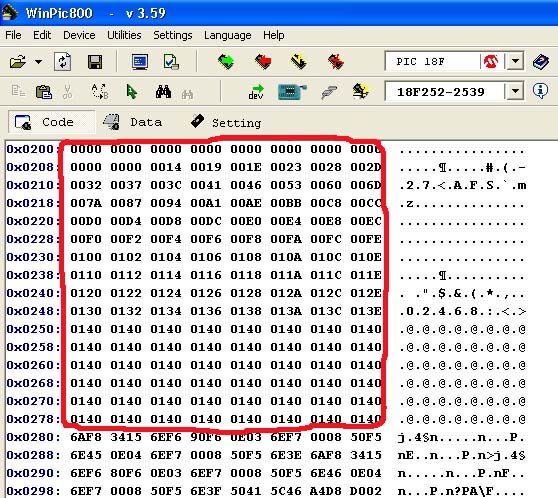Image resolution: width=558 pixels, height=498 pixels.
Task: Open file with the folder icon
Action: [x=18, y=62]
